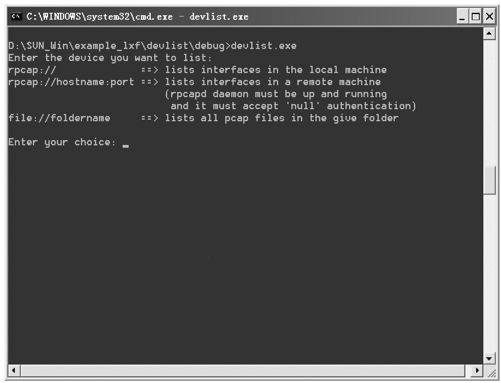Screen dimensions: 501x383
Task: Maximize the devlist.exe console window
Action: pos(476,17)
